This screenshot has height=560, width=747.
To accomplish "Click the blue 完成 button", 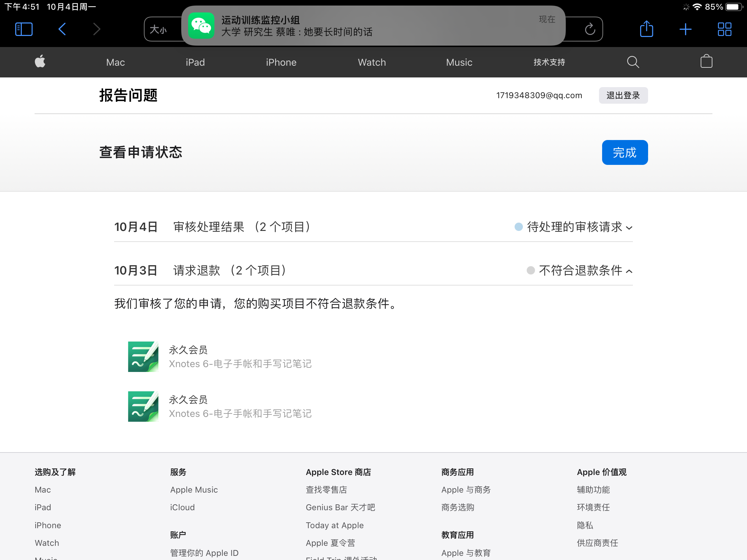I will coord(625,152).
